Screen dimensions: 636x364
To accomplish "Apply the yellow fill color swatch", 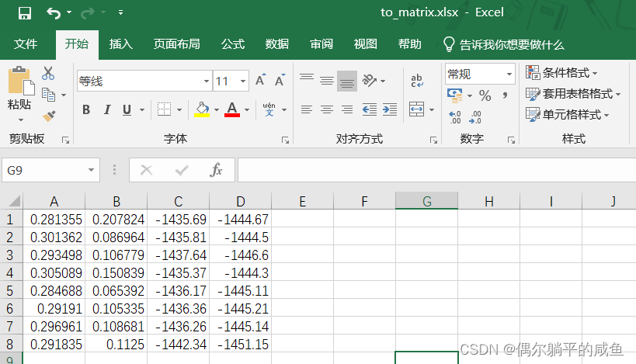I will 201,109.
